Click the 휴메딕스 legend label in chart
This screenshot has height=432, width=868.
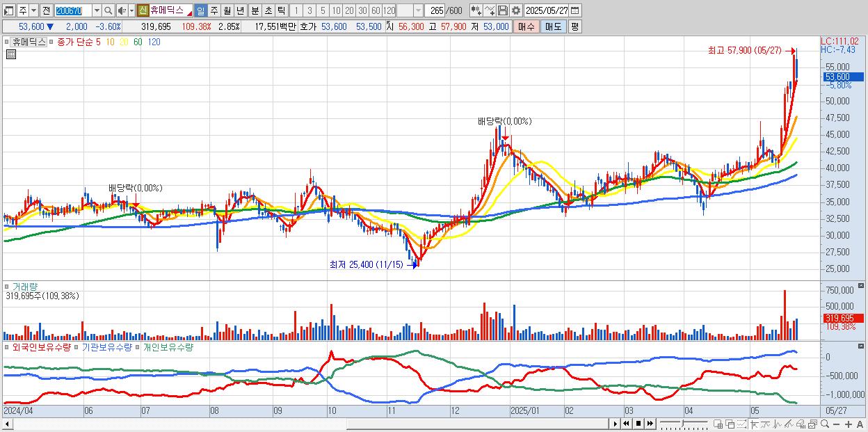29,42
